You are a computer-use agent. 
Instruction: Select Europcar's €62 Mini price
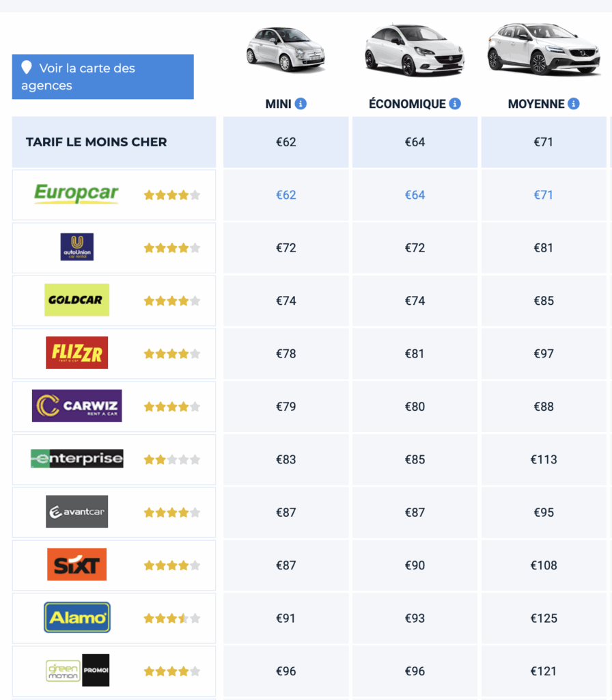(x=286, y=195)
